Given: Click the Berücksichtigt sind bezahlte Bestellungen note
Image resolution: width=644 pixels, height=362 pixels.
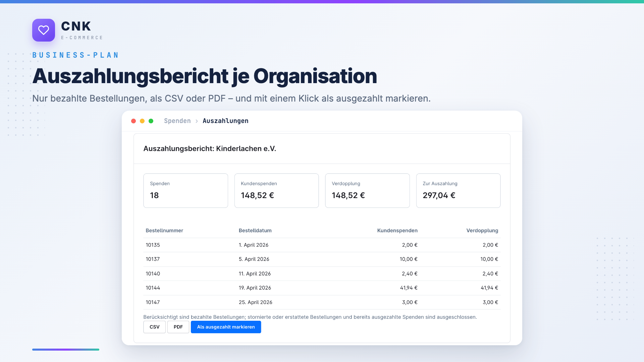Looking at the screenshot, I should (x=310, y=317).
